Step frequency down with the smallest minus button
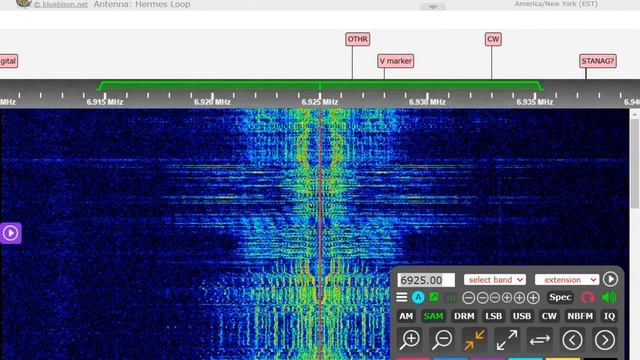 (x=495, y=298)
